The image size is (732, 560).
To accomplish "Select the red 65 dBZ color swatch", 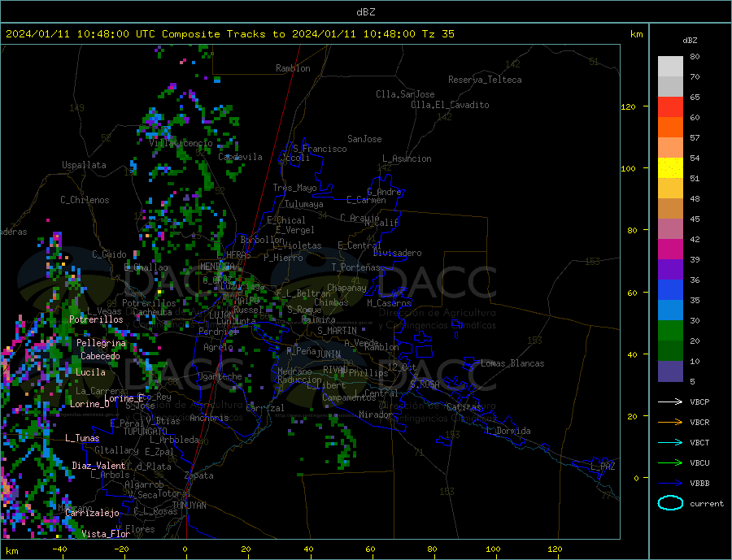I will pyautogui.click(x=670, y=106).
